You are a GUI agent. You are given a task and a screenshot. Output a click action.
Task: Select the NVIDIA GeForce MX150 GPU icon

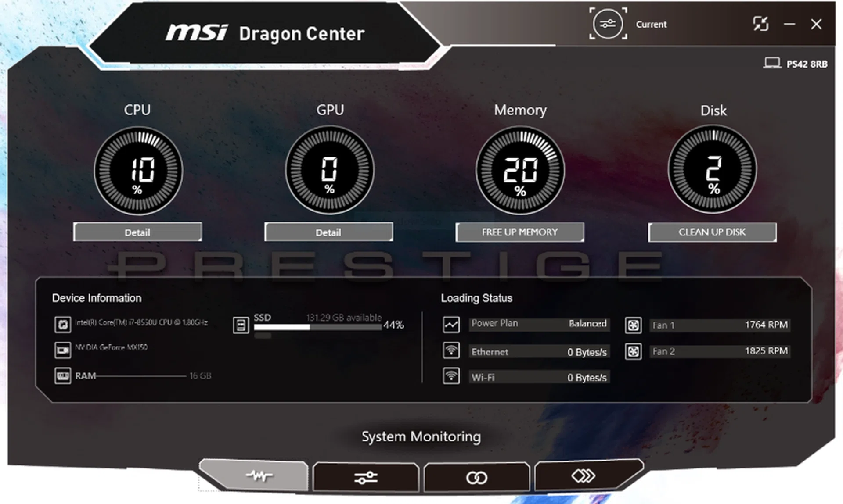point(63,350)
